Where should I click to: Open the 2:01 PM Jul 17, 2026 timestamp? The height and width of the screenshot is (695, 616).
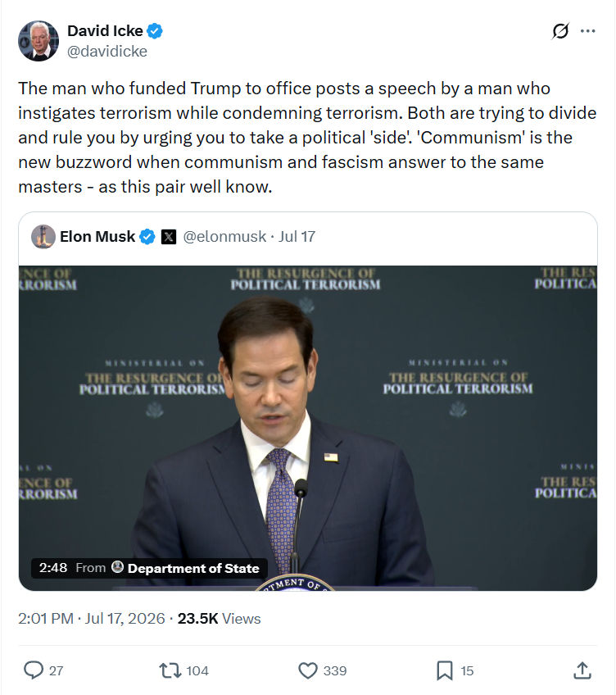(x=91, y=618)
